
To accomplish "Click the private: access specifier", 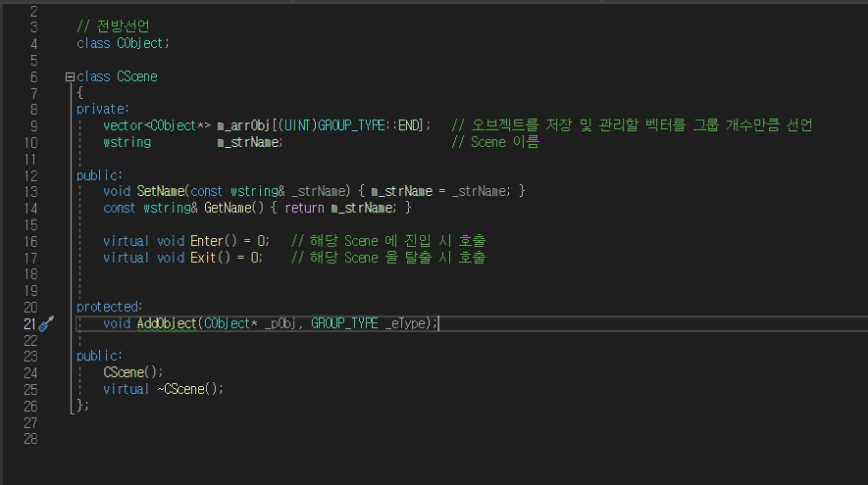I will (103, 109).
